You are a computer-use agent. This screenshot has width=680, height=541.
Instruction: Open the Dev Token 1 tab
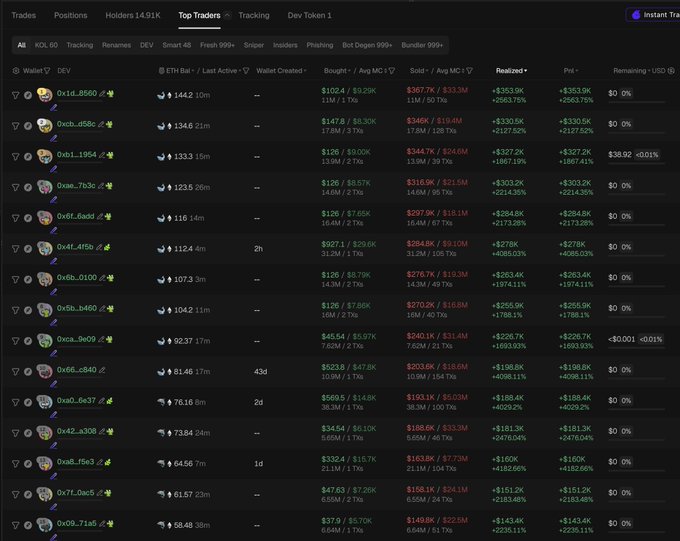pyautogui.click(x=309, y=15)
